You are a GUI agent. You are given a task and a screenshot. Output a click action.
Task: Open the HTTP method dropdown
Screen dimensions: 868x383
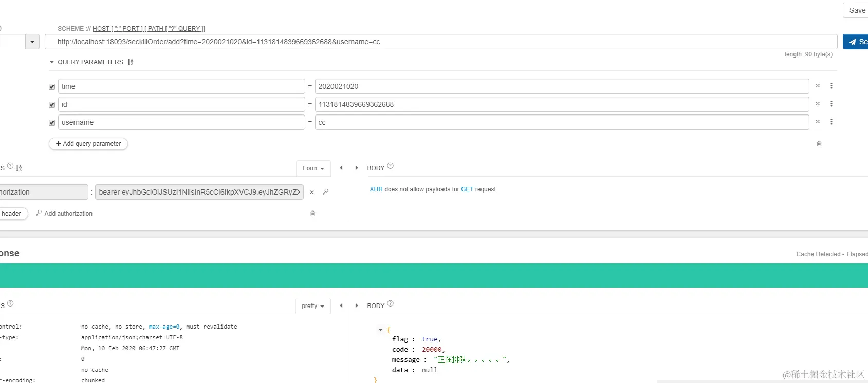point(32,42)
